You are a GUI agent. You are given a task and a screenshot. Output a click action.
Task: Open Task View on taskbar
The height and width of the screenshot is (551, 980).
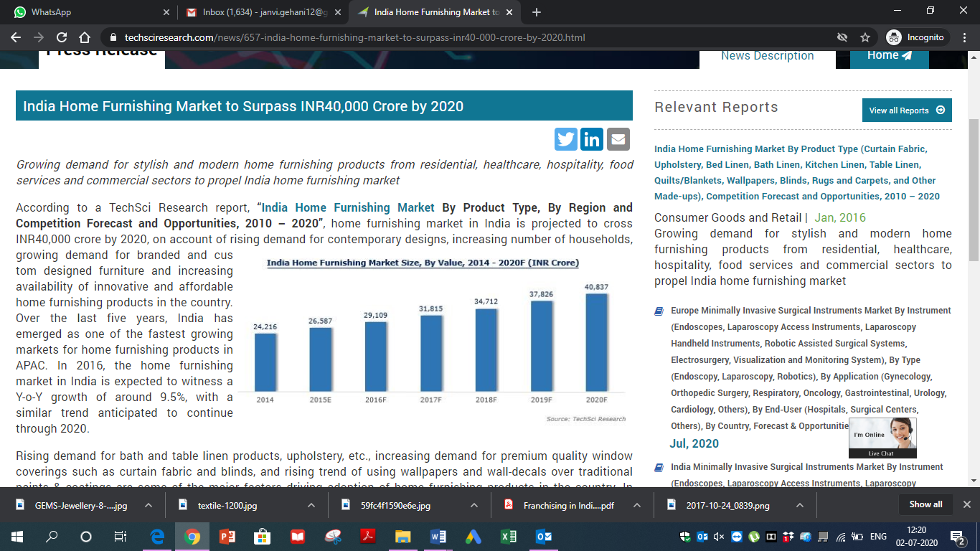pyautogui.click(x=121, y=536)
